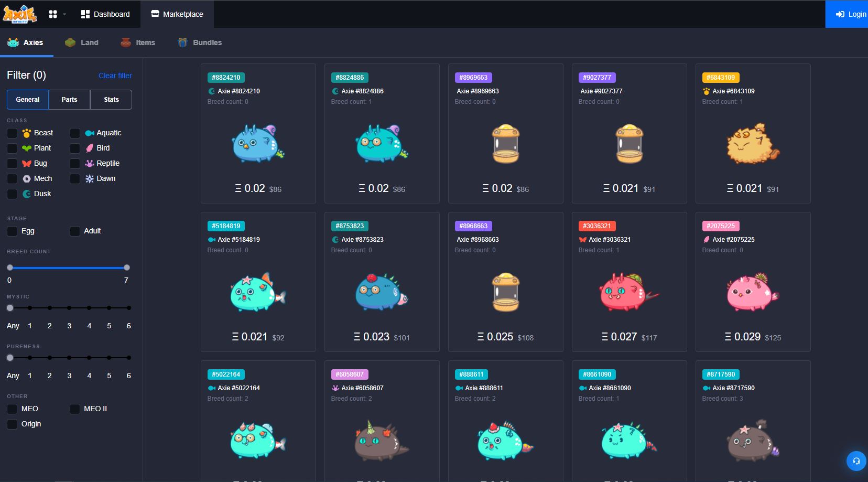Click the Dusk class moon icon
The image size is (868, 482).
[x=27, y=194]
